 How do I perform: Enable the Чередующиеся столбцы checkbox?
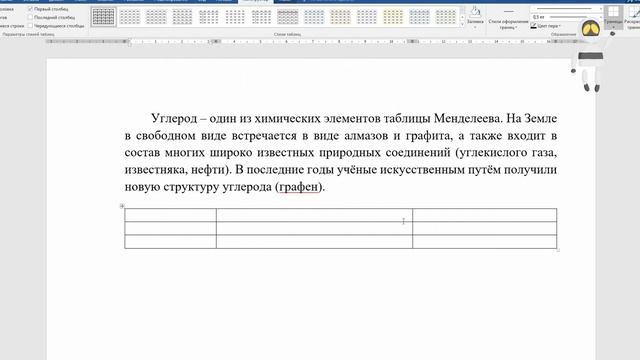30,26
